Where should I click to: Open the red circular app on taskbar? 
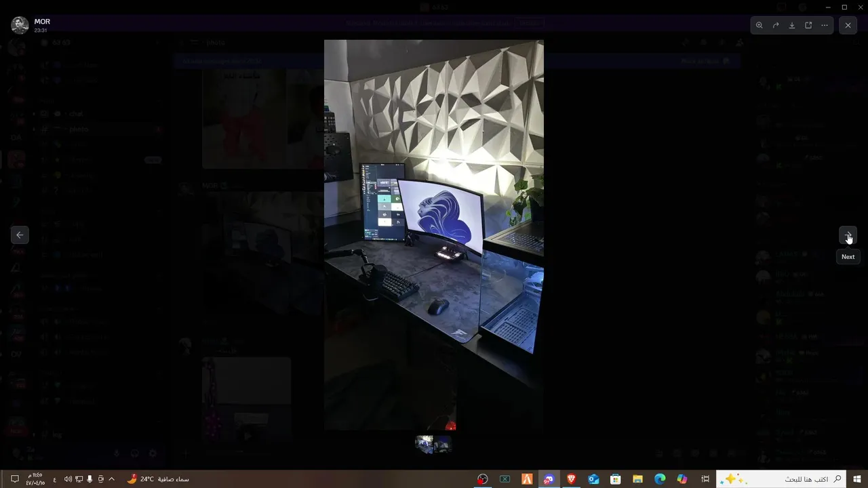[482, 479]
